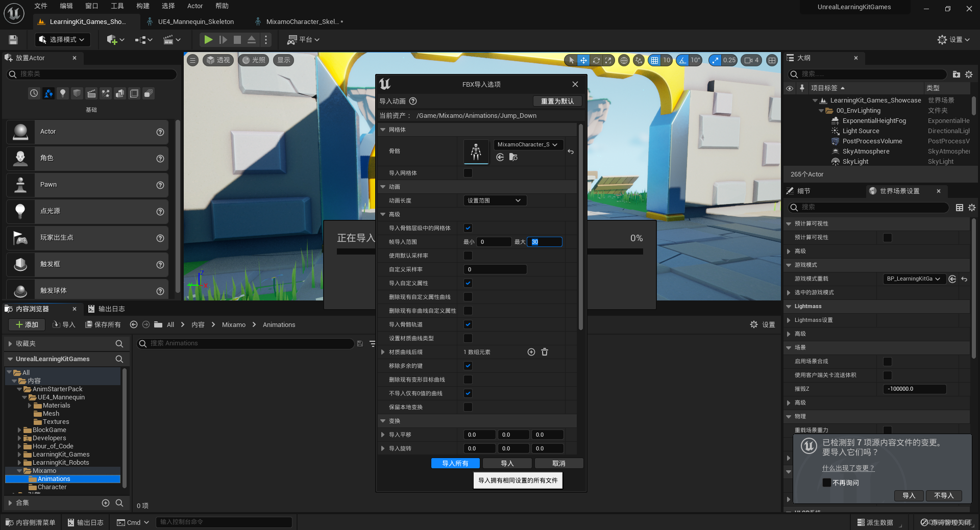Image resolution: width=980 pixels, height=530 pixels.
Task: Click the 搜索 Animations search field
Action: point(246,343)
